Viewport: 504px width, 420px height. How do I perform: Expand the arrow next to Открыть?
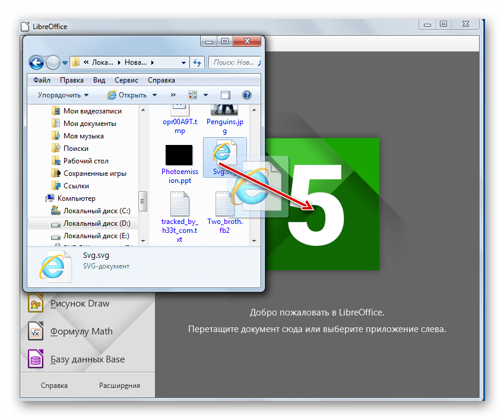[x=155, y=95]
